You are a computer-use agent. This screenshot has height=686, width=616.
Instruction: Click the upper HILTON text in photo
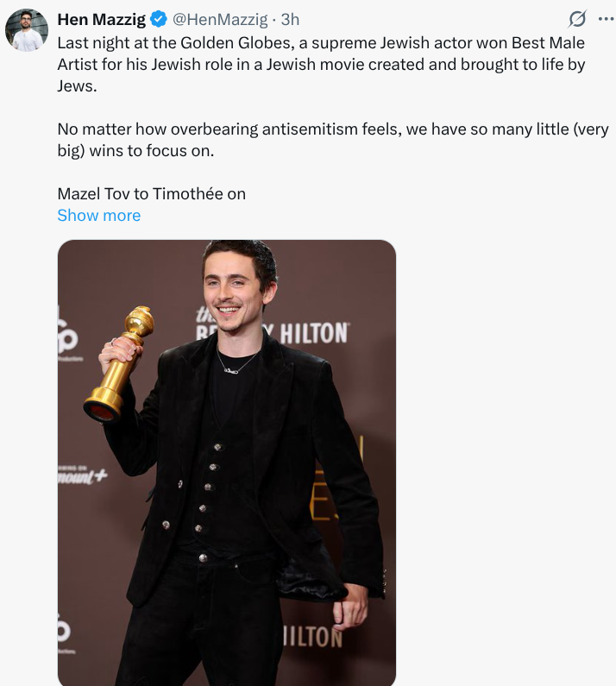click(x=314, y=333)
